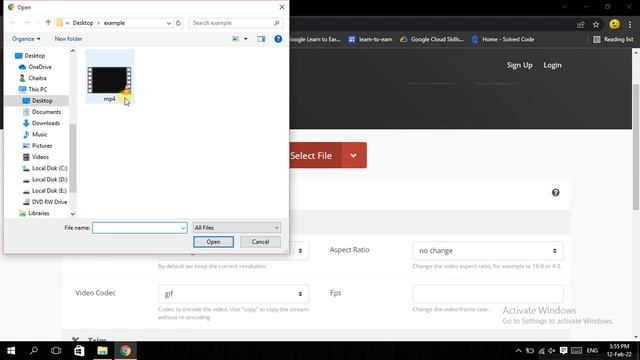Open Google Cloud Skills bookmark
640x360 pixels.
(432, 39)
